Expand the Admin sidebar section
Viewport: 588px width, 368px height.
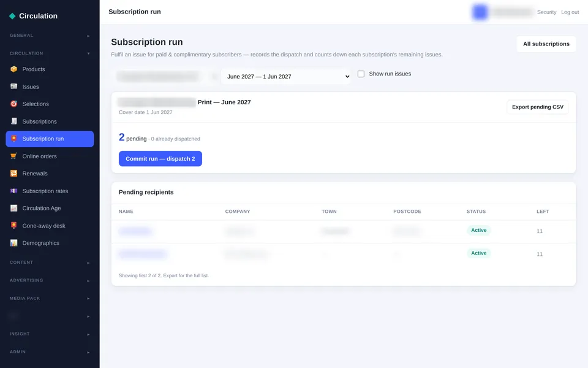(50, 352)
